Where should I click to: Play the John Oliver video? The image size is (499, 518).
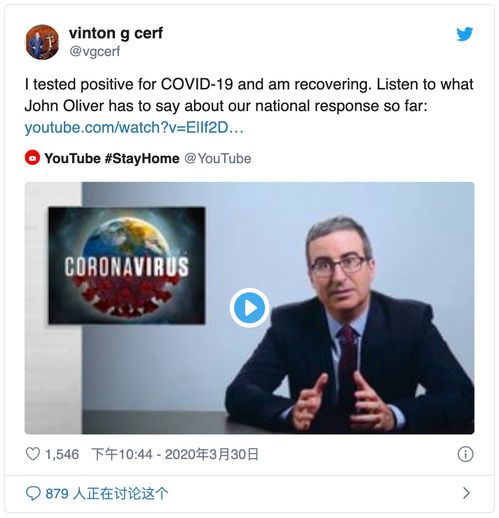(249, 307)
